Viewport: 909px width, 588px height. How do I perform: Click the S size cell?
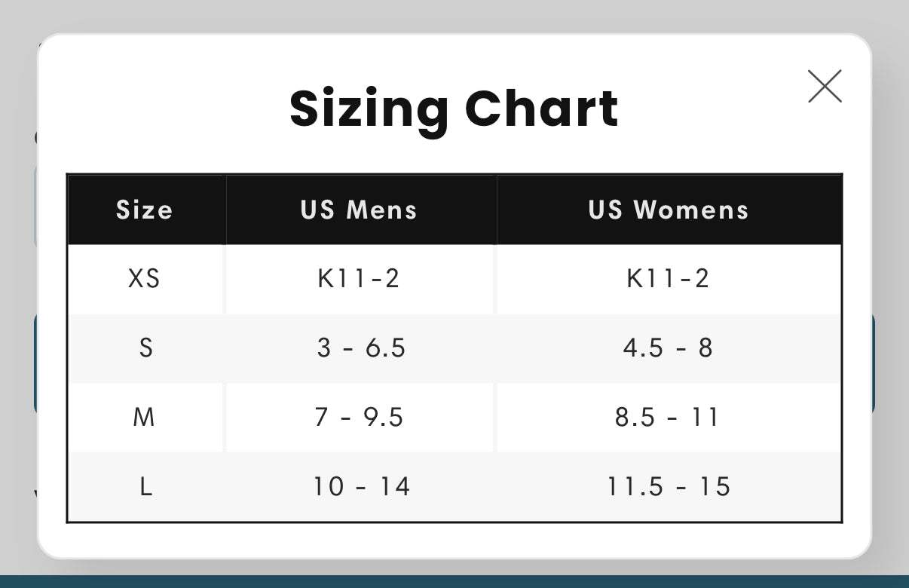(x=146, y=348)
